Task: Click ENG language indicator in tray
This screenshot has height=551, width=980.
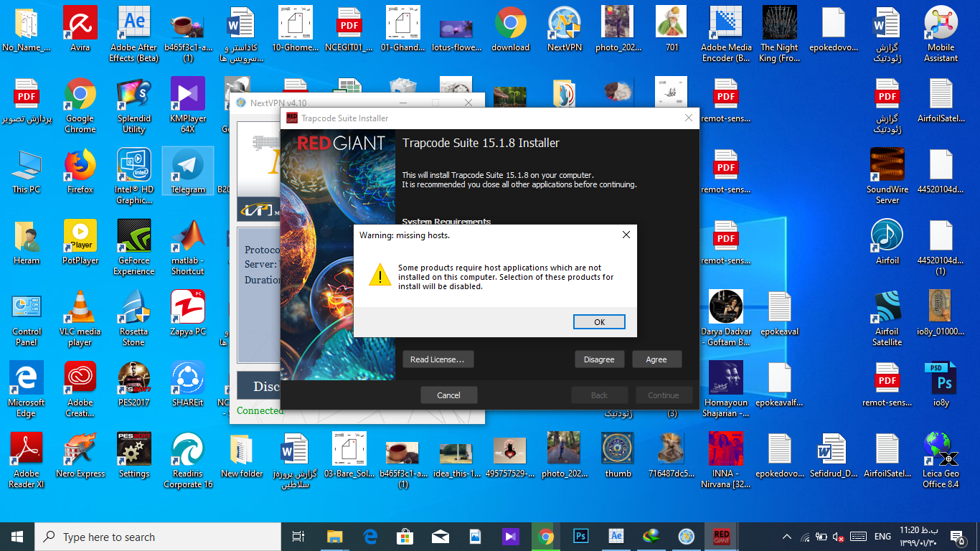Action: [882, 537]
